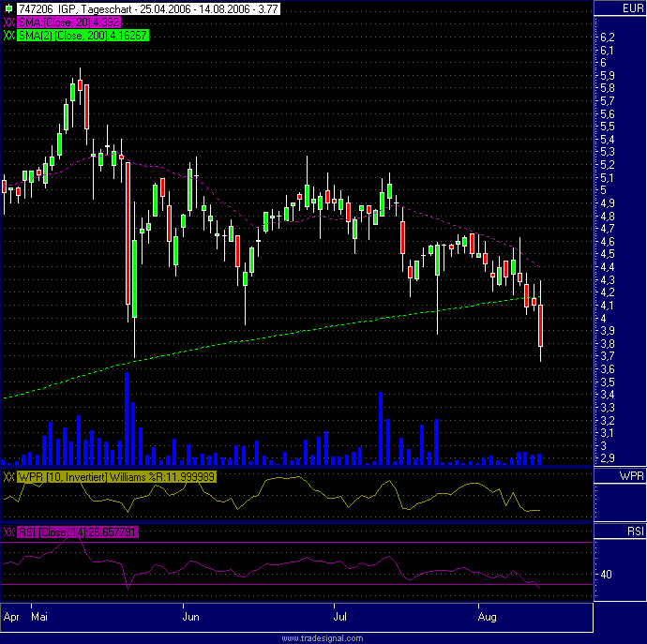647x644 pixels.
Task: Click the '4,4' price axis label
Action: click(x=608, y=266)
